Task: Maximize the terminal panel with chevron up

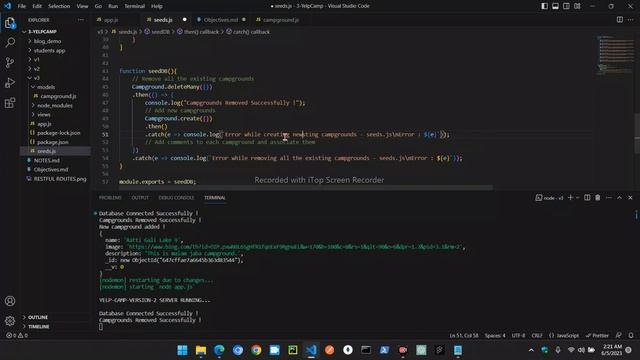Action: (620, 198)
